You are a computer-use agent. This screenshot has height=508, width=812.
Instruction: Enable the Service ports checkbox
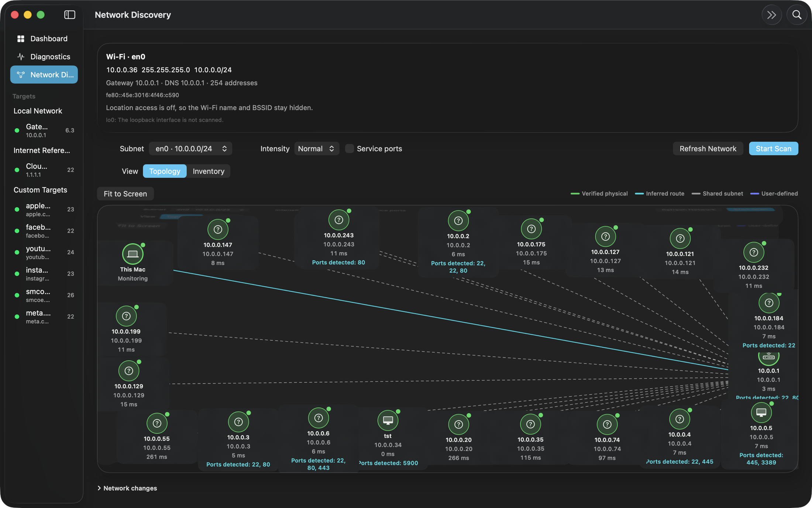tap(349, 149)
